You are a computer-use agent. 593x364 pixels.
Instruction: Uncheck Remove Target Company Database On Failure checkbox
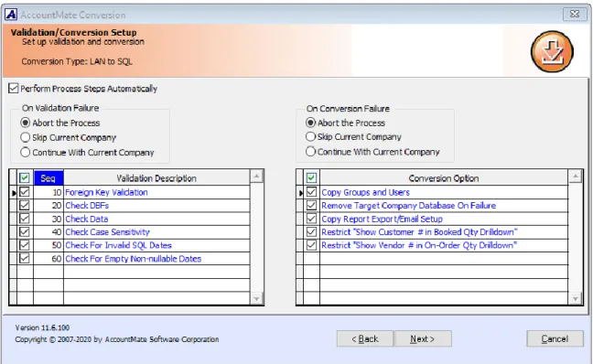point(312,205)
